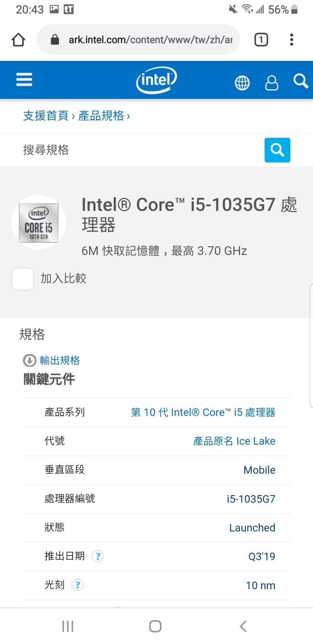The width and height of the screenshot is (313, 644).
Task: Open the browser tab switcher
Action: (x=261, y=40)
